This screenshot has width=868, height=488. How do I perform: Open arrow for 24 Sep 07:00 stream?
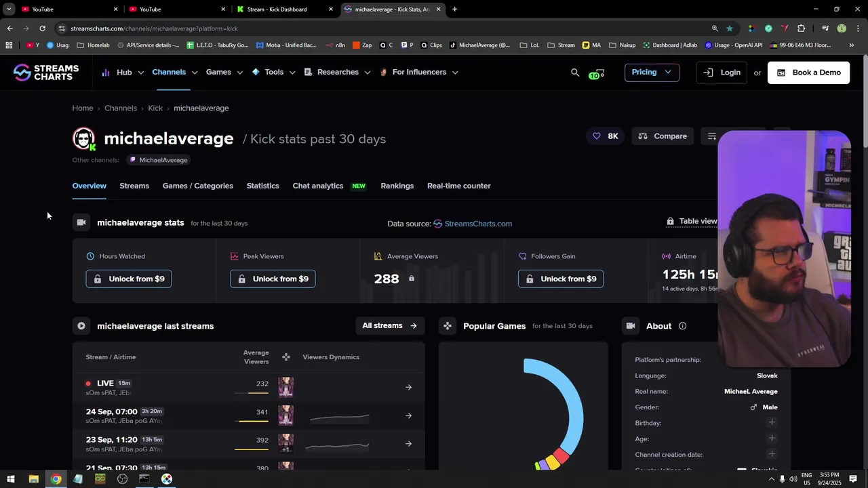[408, 415]
